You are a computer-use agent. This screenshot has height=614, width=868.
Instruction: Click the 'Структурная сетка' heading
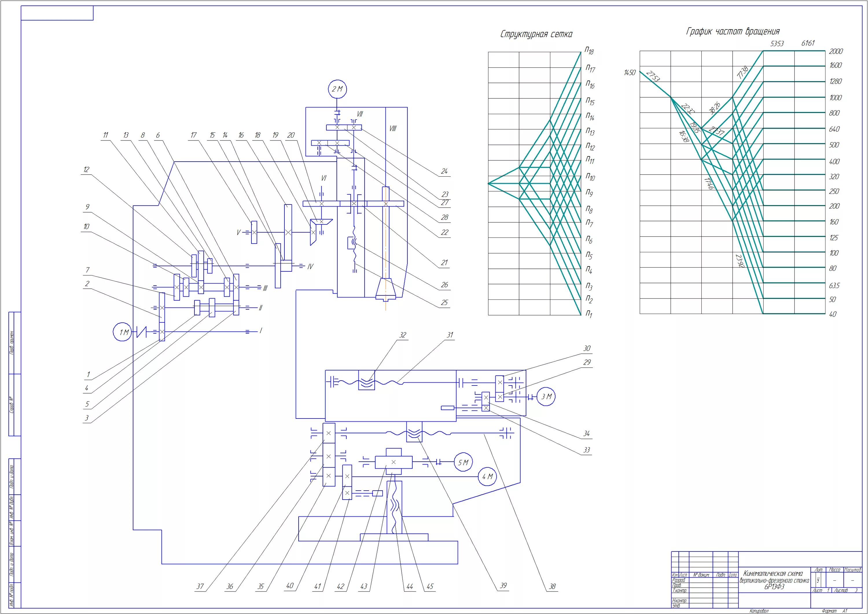point(536,34)
